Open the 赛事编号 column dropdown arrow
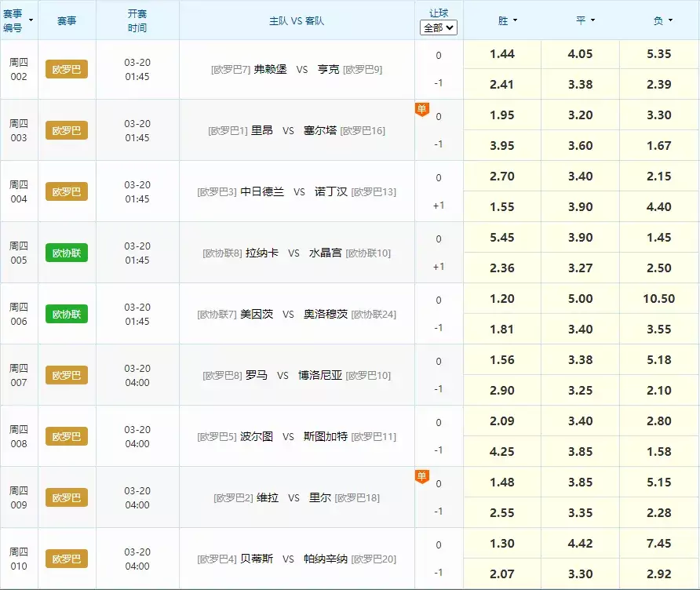This screenshot has height=590, width=700. (x=28, y=14)
